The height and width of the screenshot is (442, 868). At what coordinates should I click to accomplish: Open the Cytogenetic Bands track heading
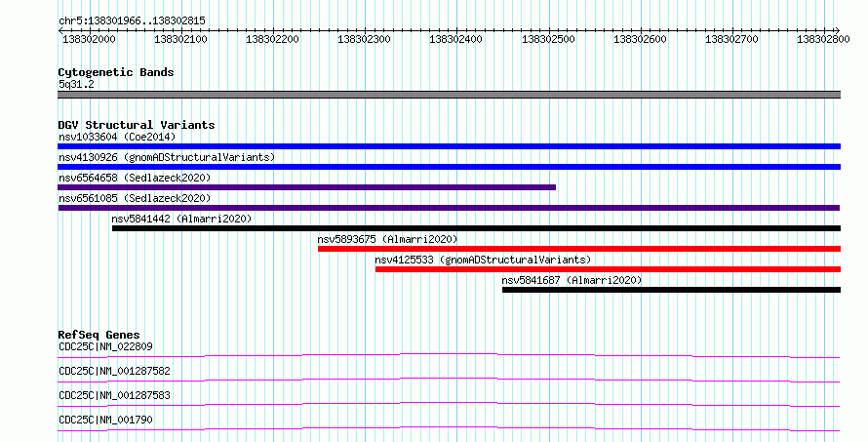pos(116,72)
